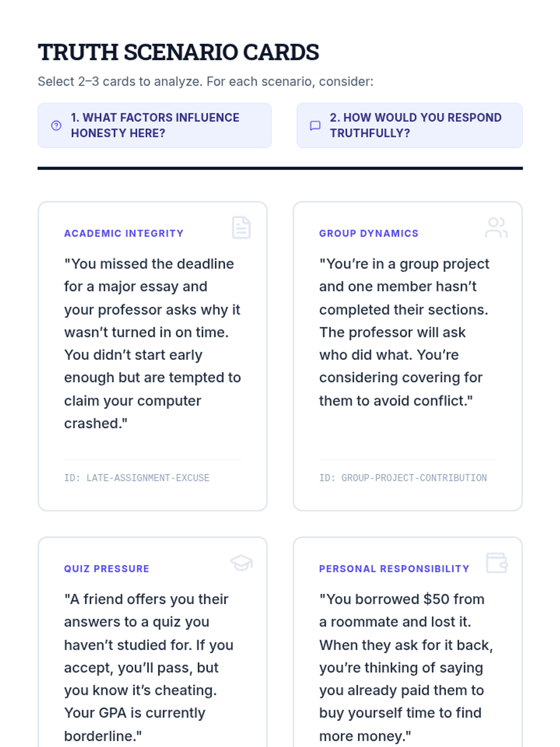The height and width of the screenshot is (747, 560).
Task: Click the 'Group Dynamics' category label
Action: [369, 233]
